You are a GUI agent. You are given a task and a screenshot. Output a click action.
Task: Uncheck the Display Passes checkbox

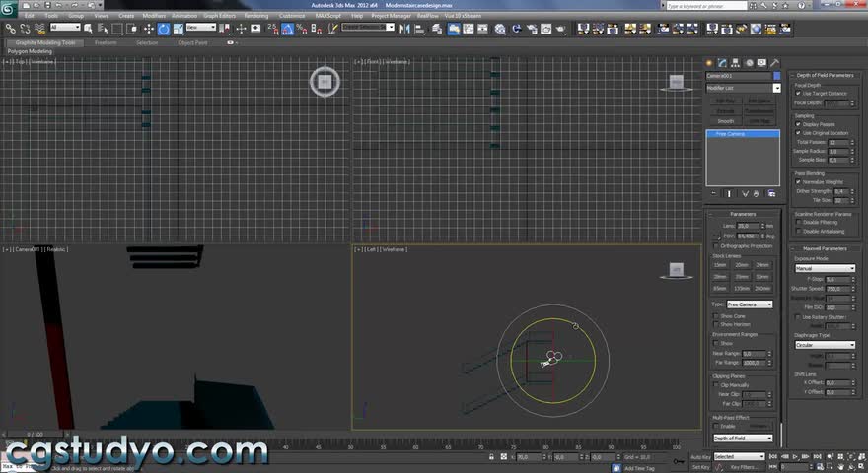798,124
